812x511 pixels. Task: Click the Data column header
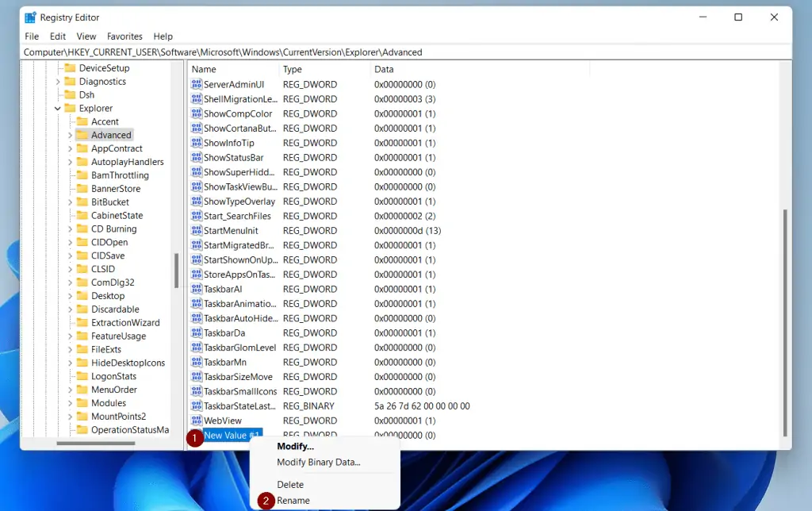coord(384,69)
